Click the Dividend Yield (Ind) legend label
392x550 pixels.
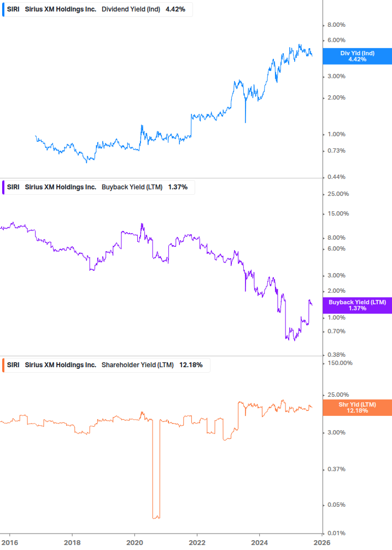tap(131, 9)
